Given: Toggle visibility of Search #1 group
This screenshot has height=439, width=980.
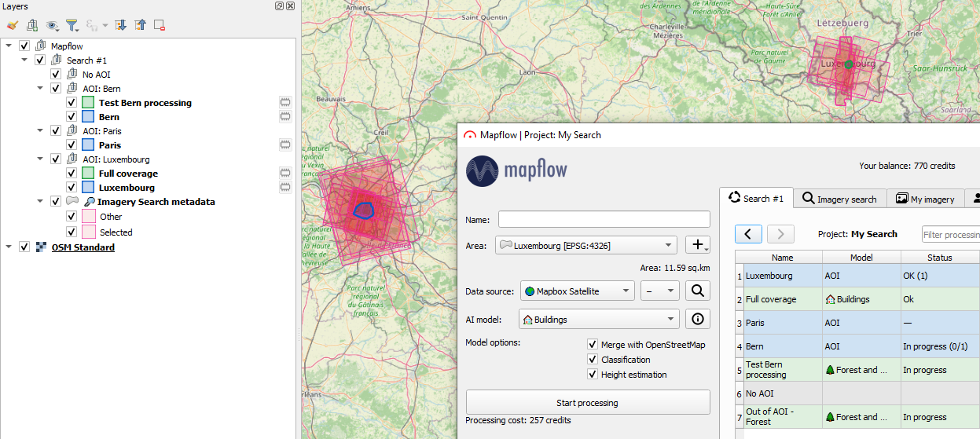Looking at the screenshot, I should click(40, 60).
